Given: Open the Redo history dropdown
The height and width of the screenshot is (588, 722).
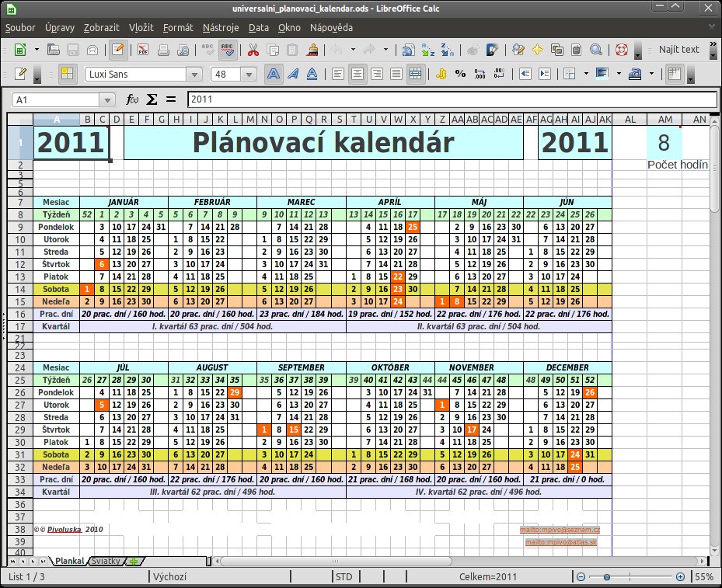Looking at the screenshot, I should [385, 49].
